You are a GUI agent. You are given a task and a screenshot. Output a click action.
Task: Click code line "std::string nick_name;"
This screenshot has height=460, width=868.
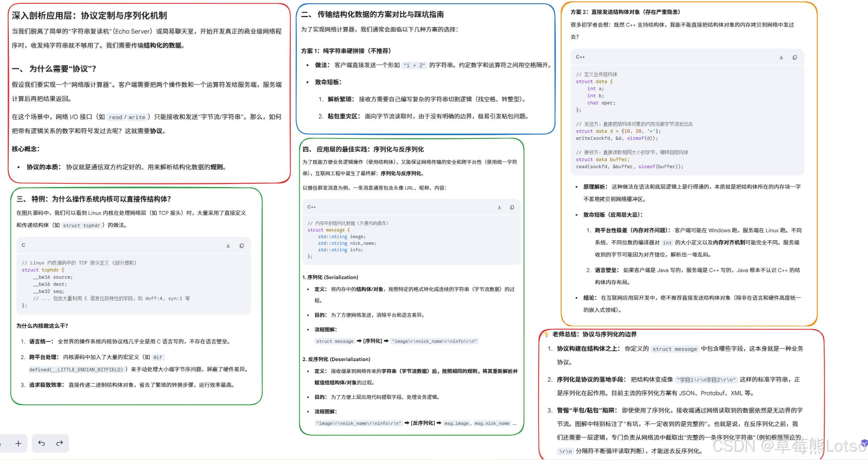(347, 243)
